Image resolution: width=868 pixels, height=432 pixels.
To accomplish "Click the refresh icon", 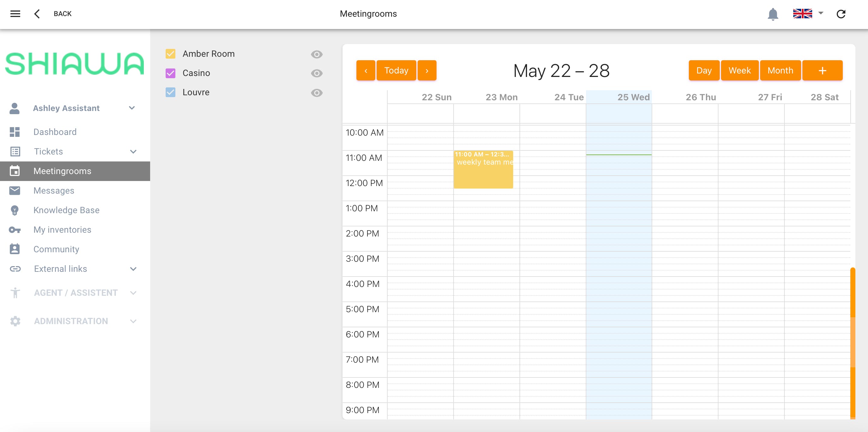I will pos(841,14).
